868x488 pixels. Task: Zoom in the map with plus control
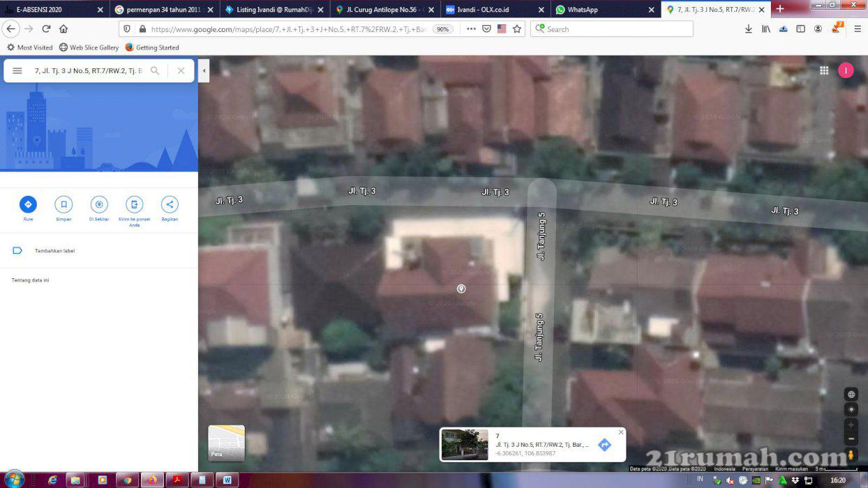point(851,425)
